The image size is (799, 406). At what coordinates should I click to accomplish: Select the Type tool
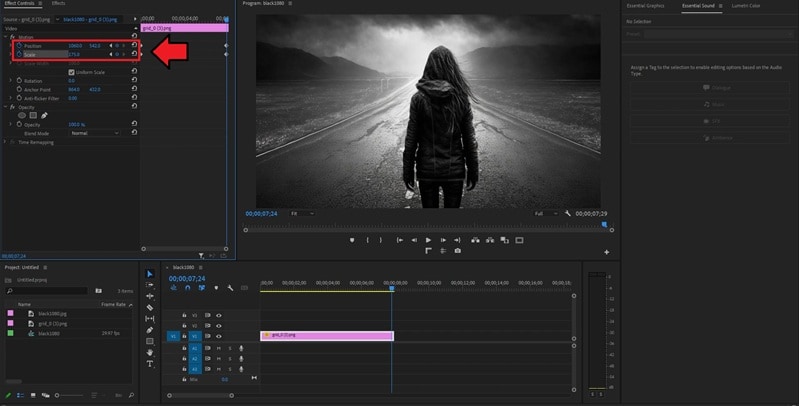pos(150,364)
